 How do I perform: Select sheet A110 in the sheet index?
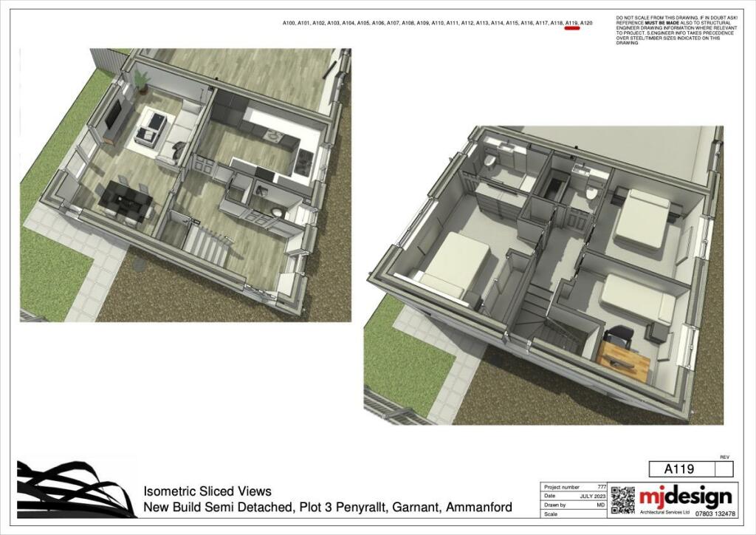pos(438,24)
